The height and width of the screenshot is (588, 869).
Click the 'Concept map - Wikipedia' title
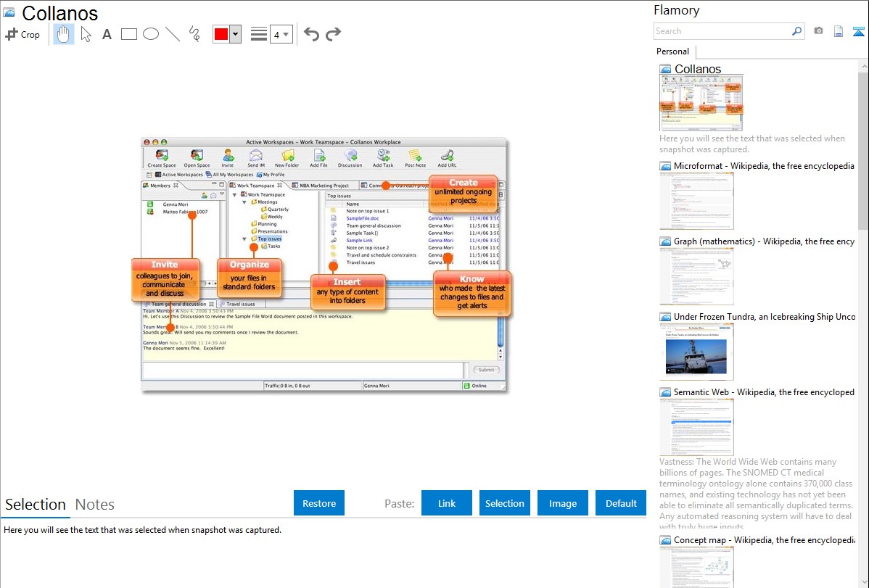764,539
